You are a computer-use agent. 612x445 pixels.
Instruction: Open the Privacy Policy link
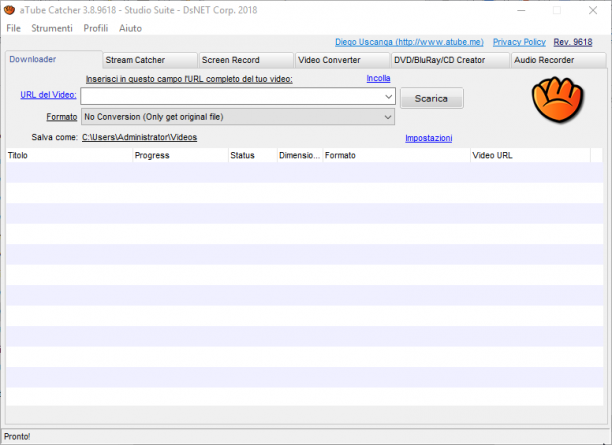tap(519, 42)
